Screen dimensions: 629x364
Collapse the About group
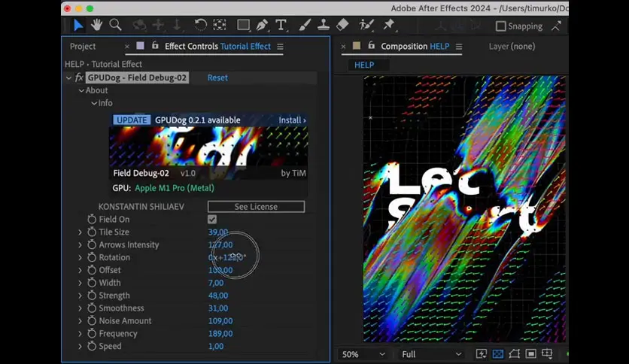(x=81, y=90)
